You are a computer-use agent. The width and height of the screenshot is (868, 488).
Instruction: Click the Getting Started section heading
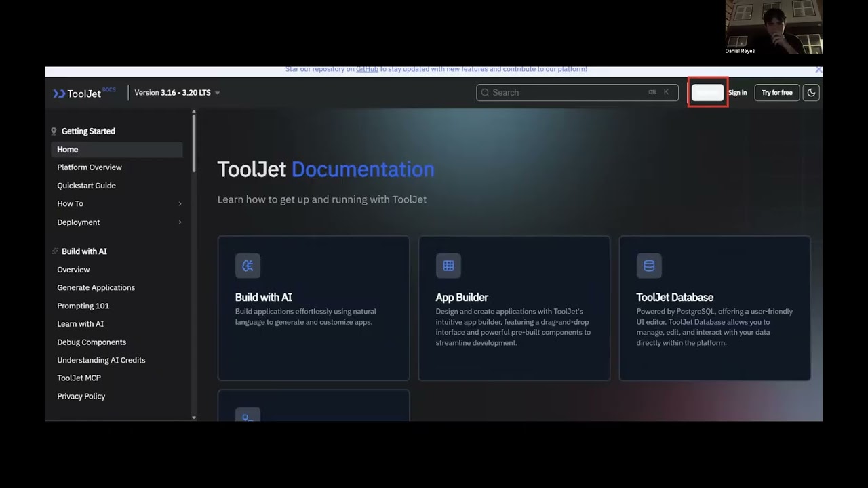click(88, 131)
